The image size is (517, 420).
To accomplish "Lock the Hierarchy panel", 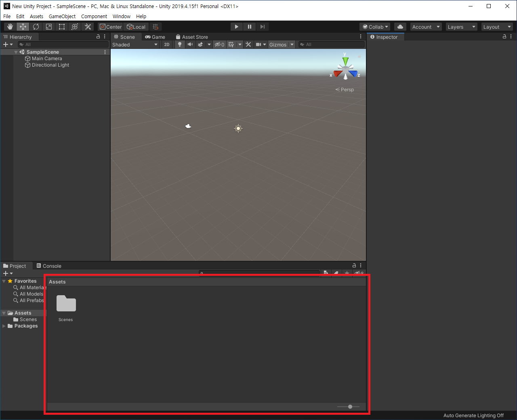I will (98, 36).
